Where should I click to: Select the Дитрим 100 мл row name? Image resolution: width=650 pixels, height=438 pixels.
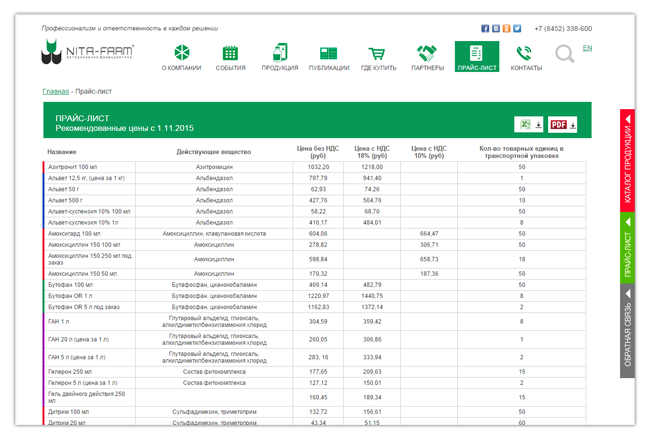(69, 412)
